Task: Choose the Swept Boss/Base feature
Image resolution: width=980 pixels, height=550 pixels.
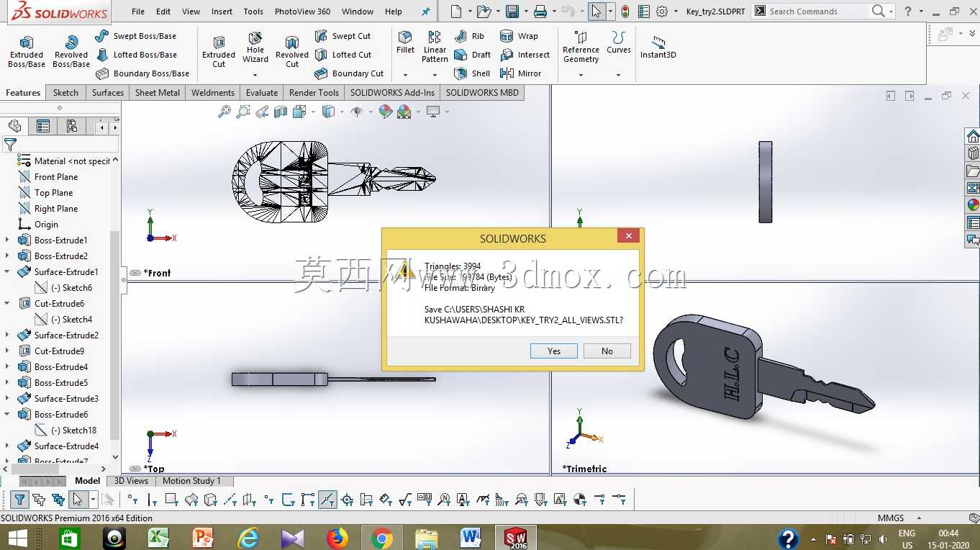Action: coord(135,36)
